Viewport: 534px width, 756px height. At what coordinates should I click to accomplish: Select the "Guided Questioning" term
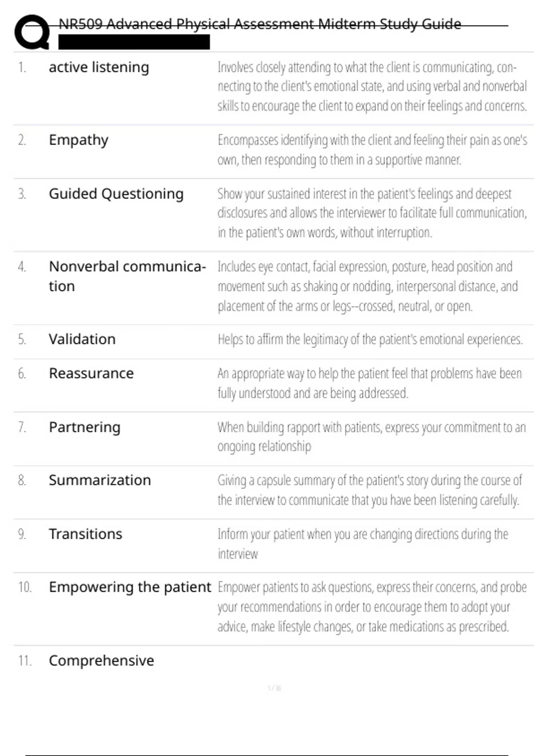coord(116,194)
